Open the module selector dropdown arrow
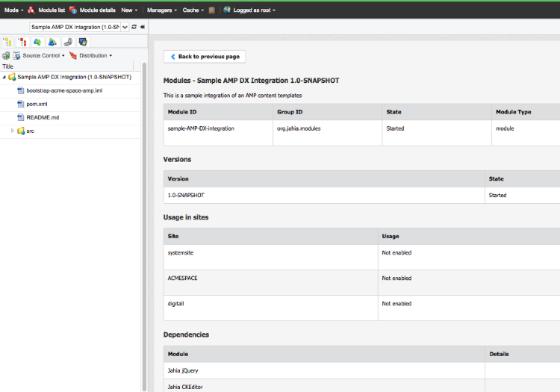Screen dimensions: 560x392 (x=125, y=27)
